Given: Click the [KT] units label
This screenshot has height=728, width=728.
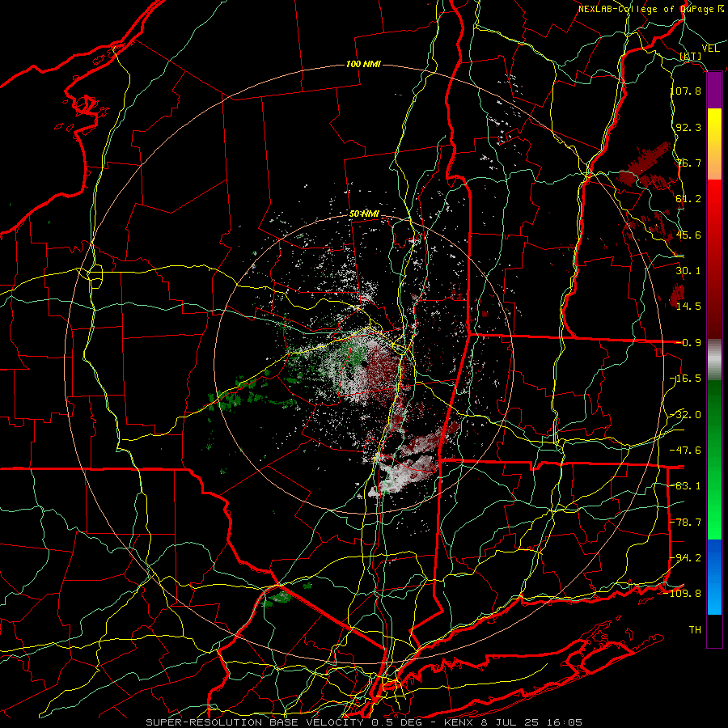Looking at the screenshot, I should pyautogui.click(x=691, y=57).
